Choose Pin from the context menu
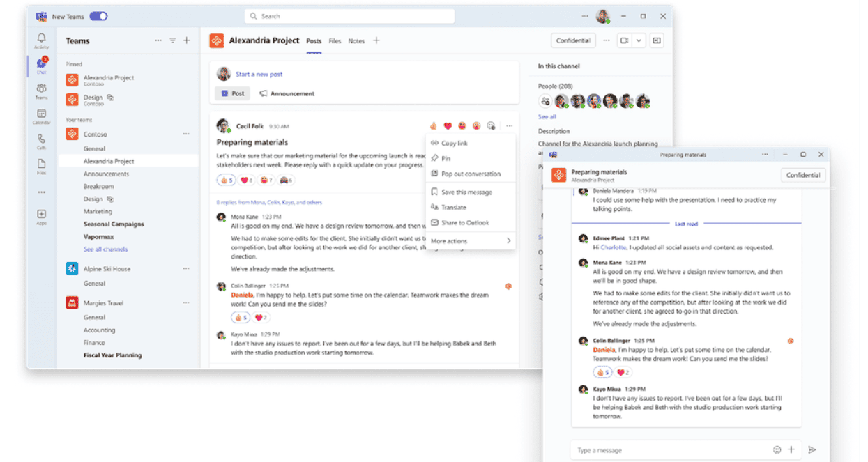 point(471,159)
